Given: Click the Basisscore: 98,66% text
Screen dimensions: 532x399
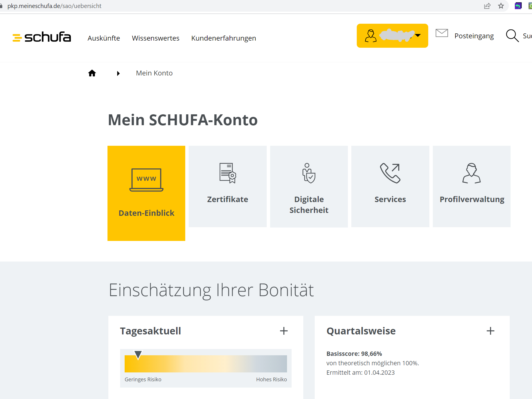Looking at the screenshot, I should (x=354, y=354).
